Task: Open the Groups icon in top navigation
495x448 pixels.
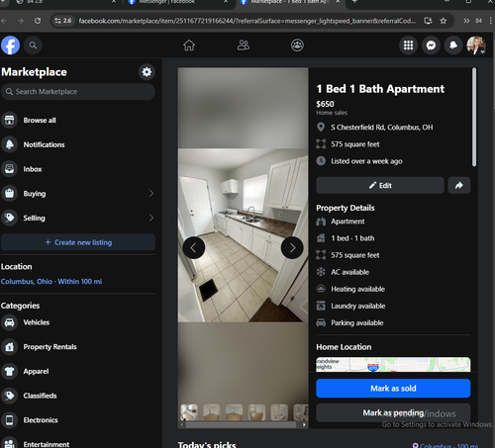Action: tap(297, 45)
